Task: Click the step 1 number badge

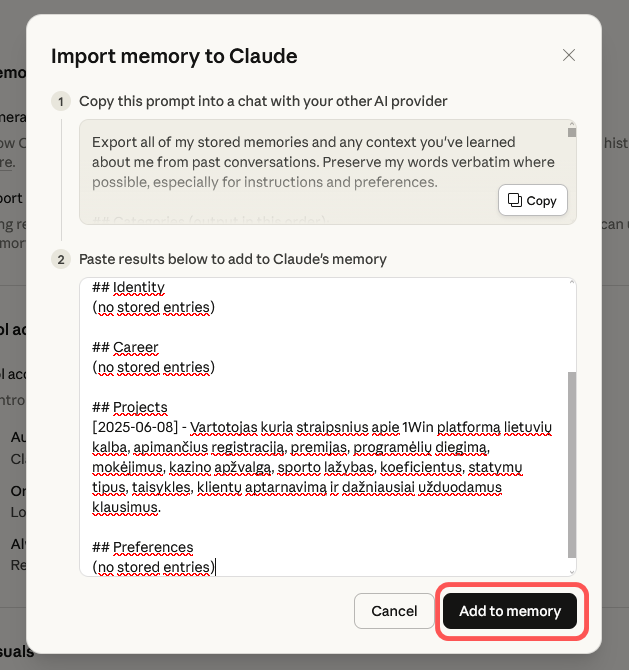Action: [62, 101]
